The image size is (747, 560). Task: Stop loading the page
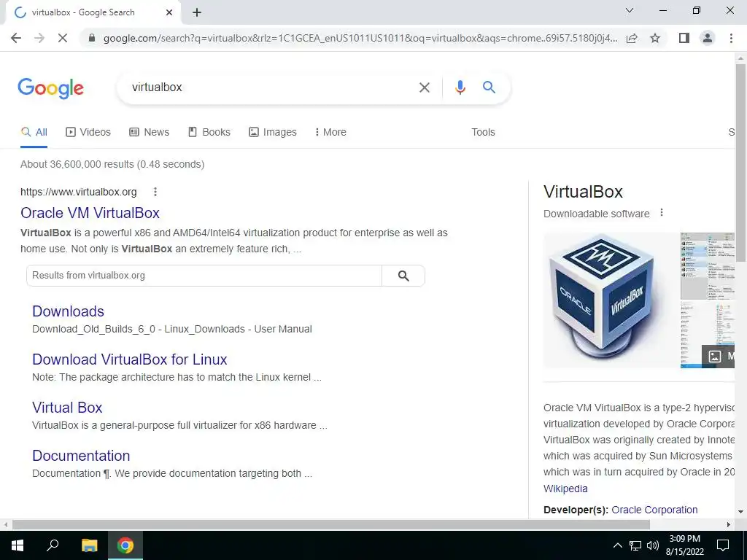[x=63, y=38]
